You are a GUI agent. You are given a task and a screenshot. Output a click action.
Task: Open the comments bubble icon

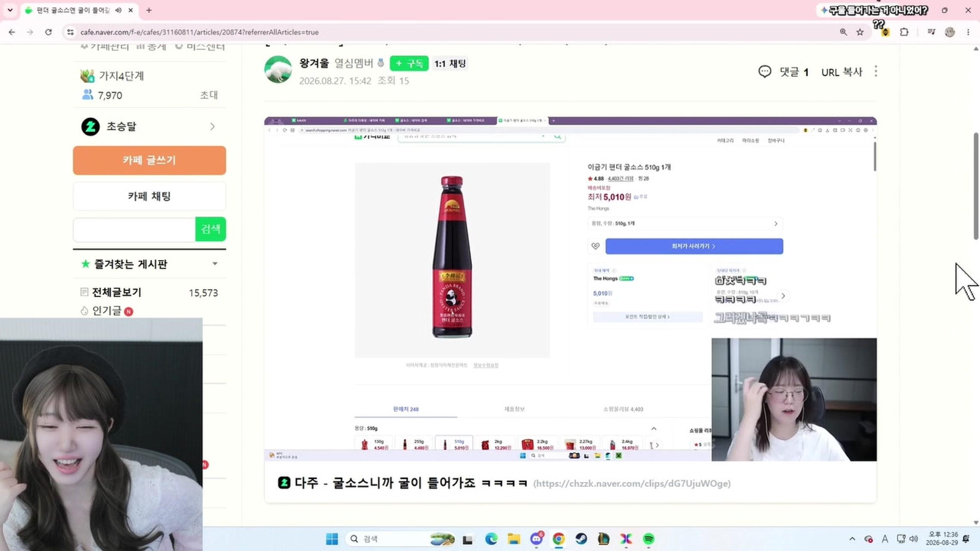[x=765, y=71]
